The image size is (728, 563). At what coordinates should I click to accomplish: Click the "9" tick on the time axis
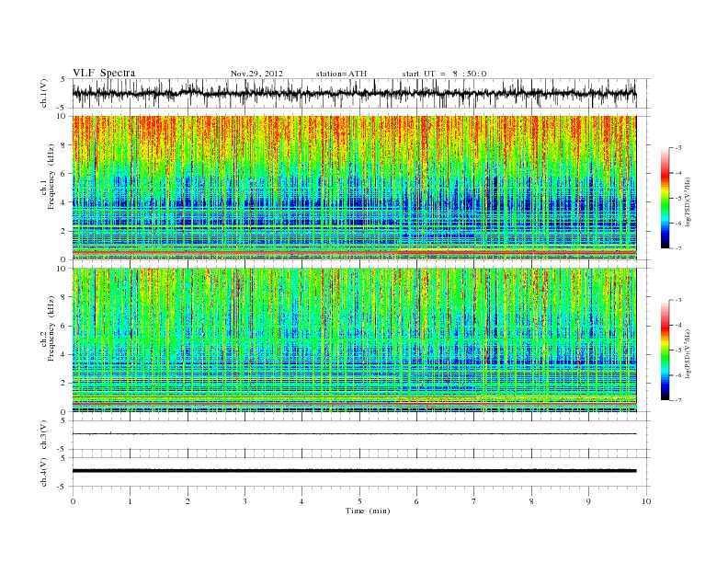[x=588, y=501]
